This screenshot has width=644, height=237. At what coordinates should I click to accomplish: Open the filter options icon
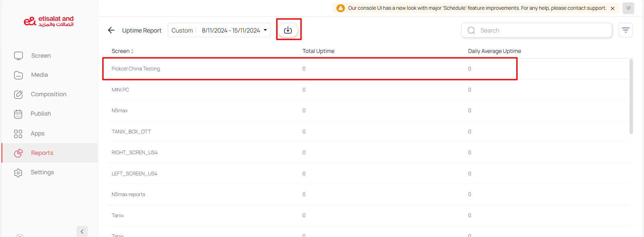pyautogui.click(x=625, y=30)
